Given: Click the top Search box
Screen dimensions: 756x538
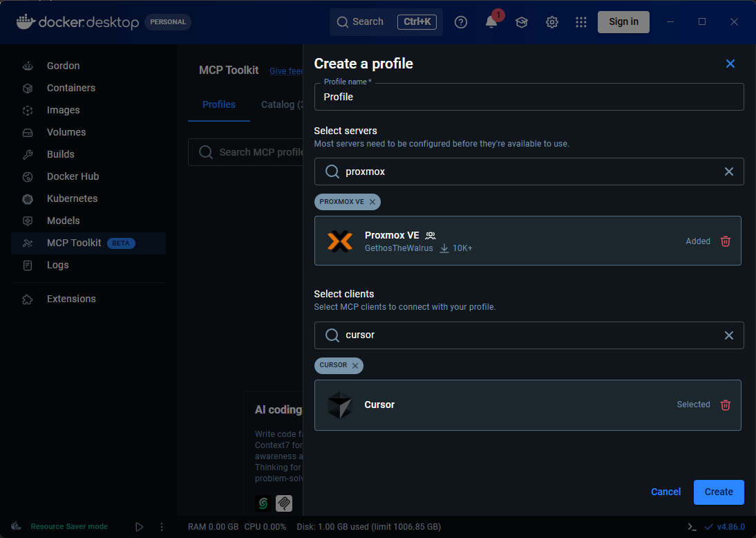Looking at the screenshot, I should click(386, 21).
